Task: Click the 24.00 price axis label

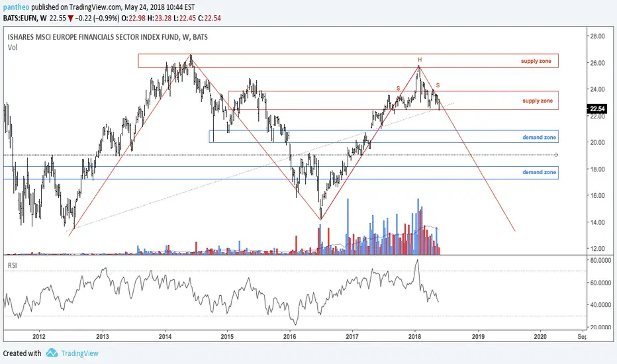Action: (597, 89)
